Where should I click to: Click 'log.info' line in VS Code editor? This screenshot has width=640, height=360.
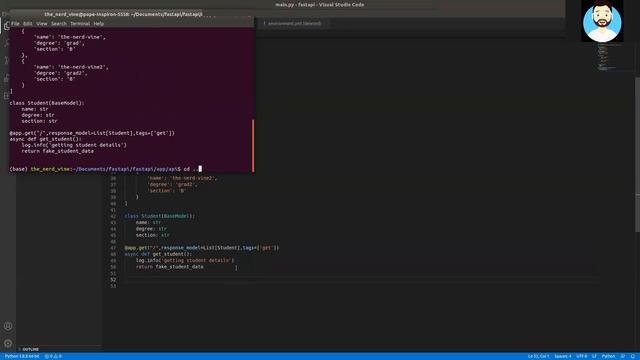pos(185,260)
